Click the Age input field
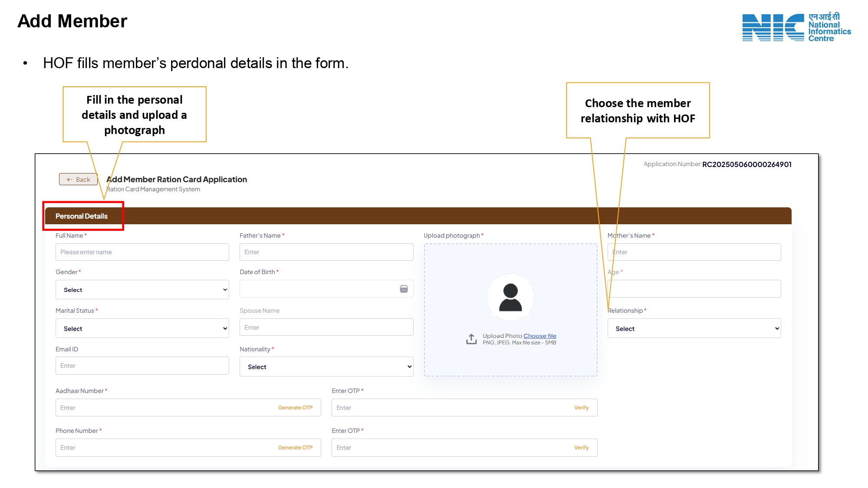 [x=694, y=289]
